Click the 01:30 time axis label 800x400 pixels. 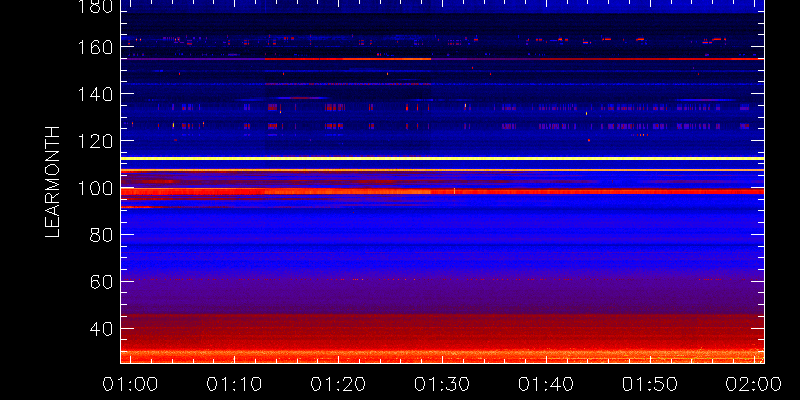442,384
